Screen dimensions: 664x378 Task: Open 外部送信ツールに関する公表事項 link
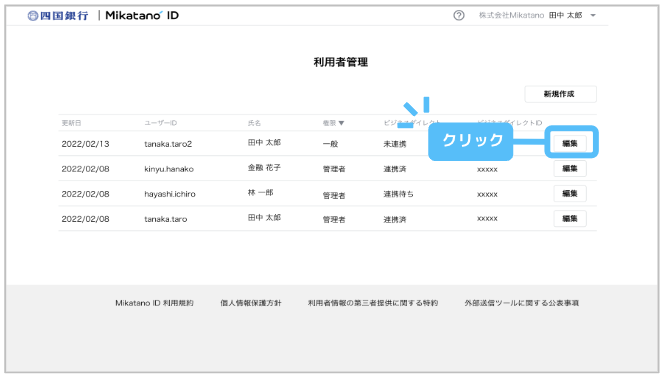pos(521,303)
